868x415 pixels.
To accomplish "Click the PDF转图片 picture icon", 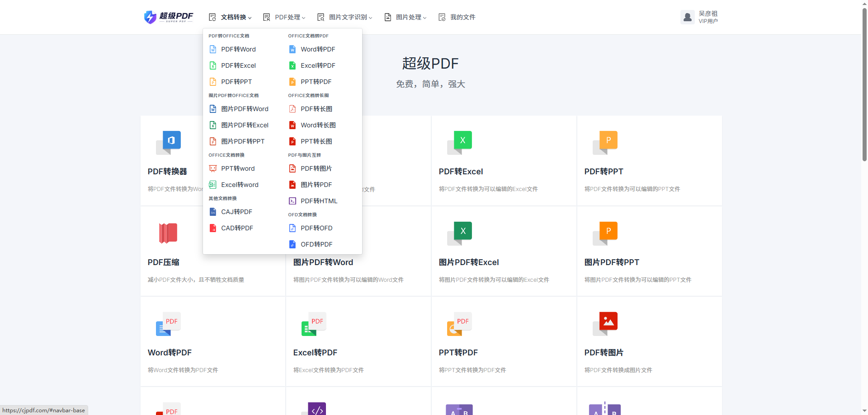I will [x=605, y=323].
